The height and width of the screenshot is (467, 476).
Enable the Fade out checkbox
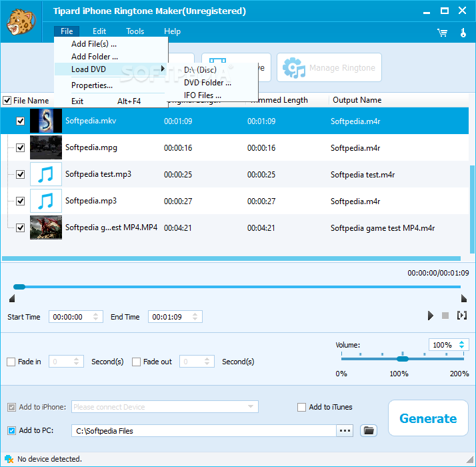(136, 362)
